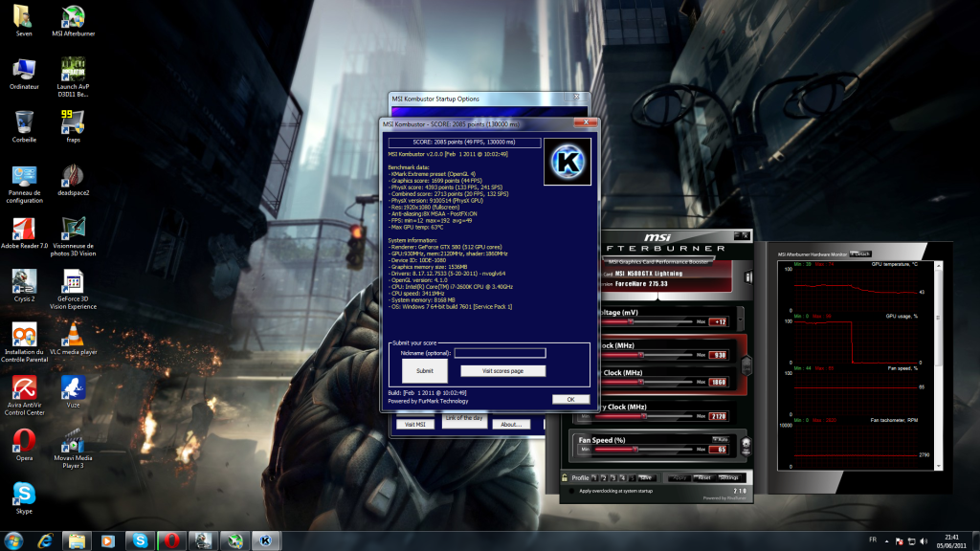The image size is (980, 551).
Task: Click OK in the Kombustor score dialog
Action: click(570, 399)
